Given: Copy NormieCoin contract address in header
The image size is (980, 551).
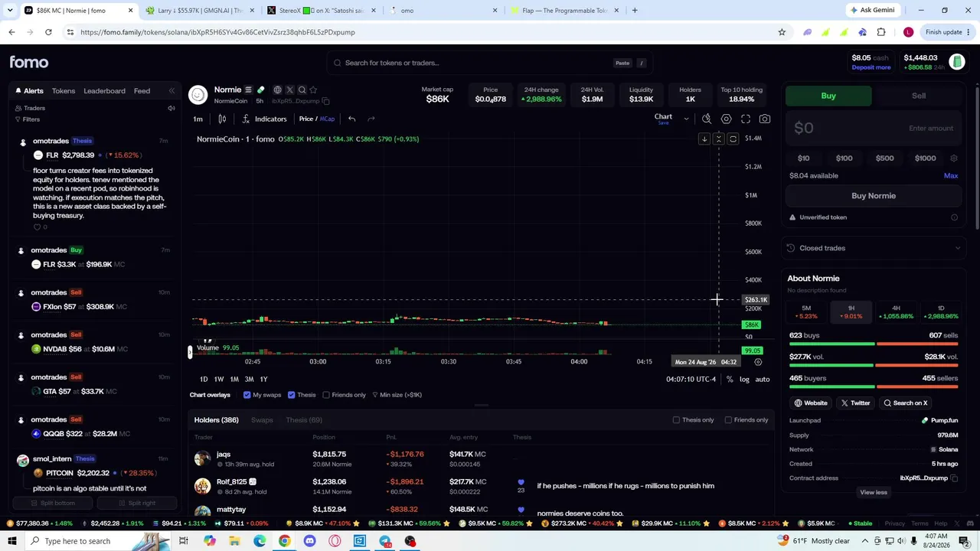Looking at the screenshot, I should point(325,101).
